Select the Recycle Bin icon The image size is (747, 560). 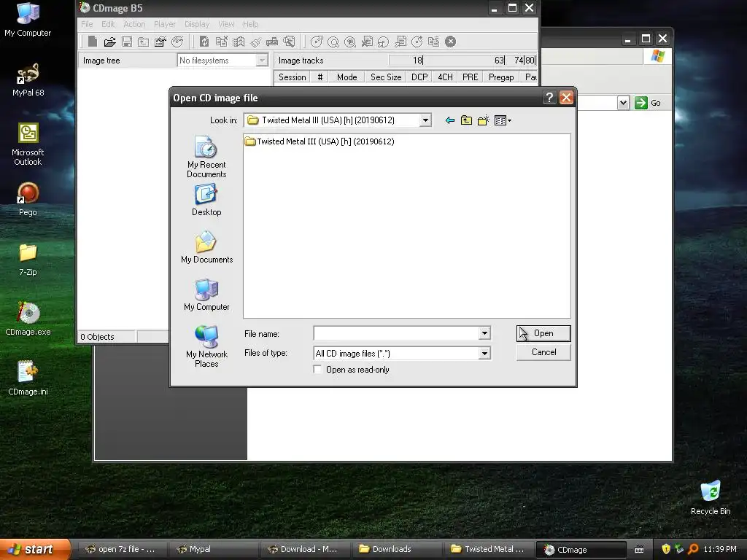pos(711,498)
